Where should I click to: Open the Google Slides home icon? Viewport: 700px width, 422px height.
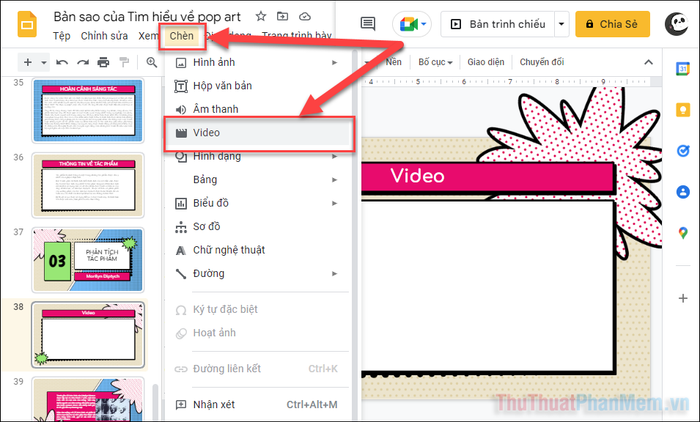tap(27, 25)
